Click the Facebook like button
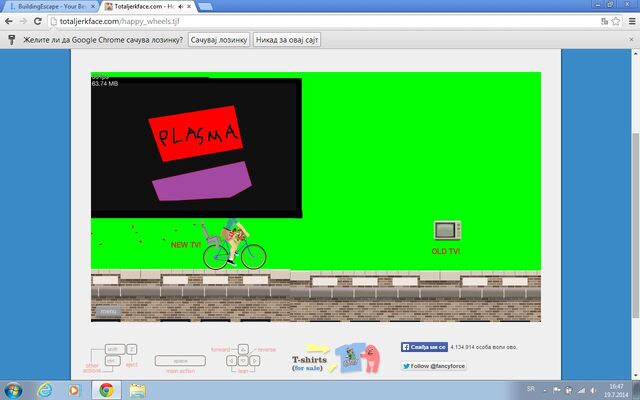Screen dimensions: 640x400 424,347
